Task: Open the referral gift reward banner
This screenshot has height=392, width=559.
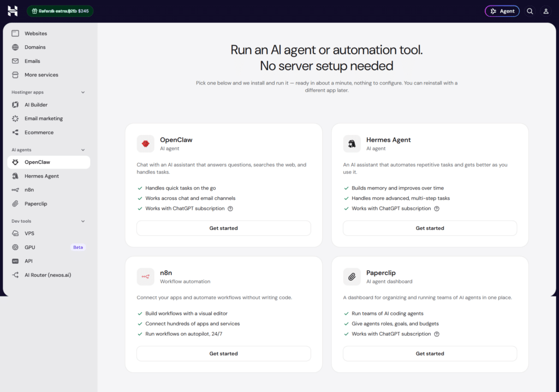Action: point(60,11)
